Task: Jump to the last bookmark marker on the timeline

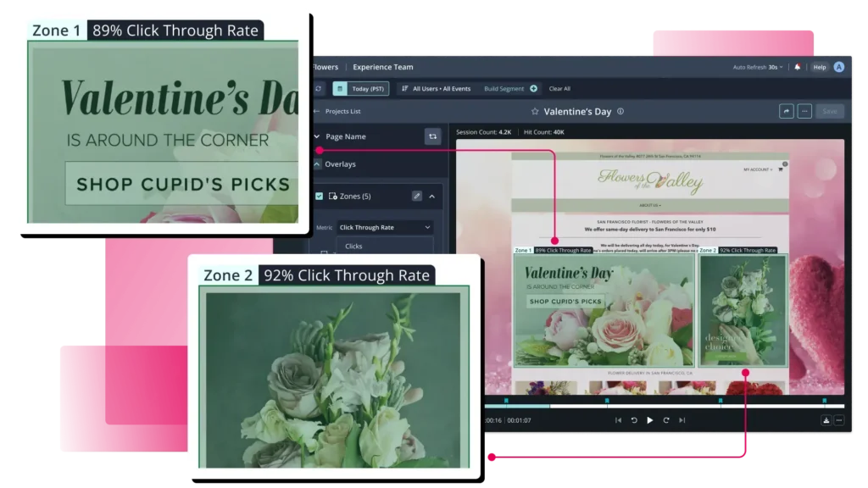Action: point(824,401)
